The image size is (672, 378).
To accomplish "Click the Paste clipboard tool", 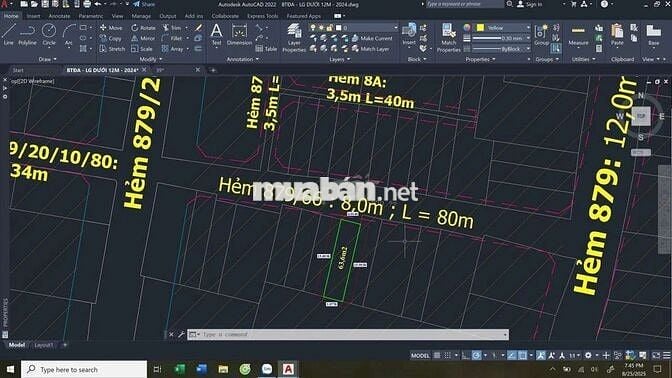I will [617, 35].
